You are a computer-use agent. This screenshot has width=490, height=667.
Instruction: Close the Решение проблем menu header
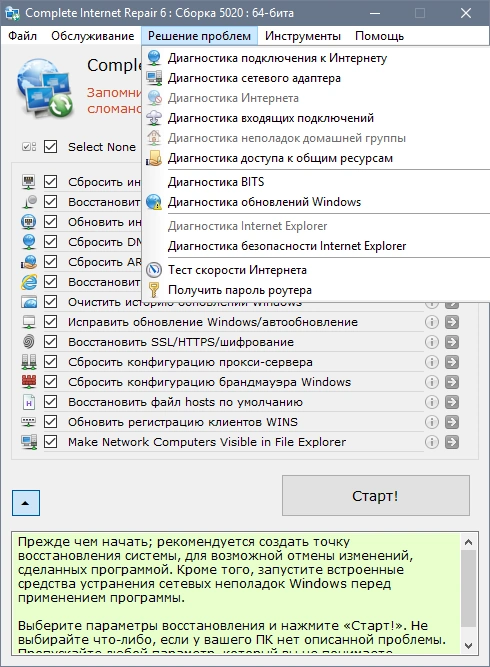click(x=199, y=36)
